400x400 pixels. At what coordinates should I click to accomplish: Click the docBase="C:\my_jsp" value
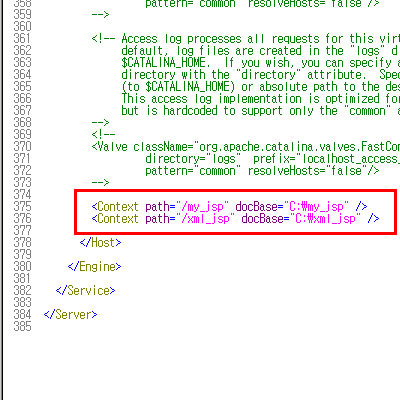click(317, 207)
